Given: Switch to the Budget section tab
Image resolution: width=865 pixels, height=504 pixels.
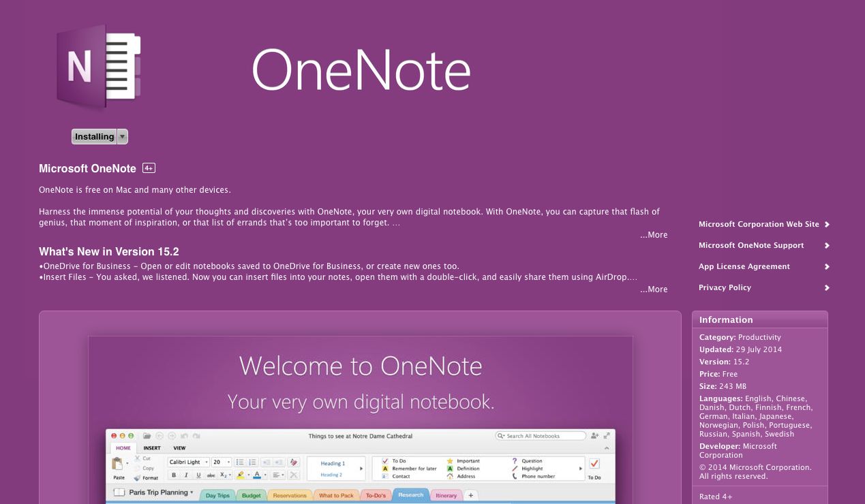Looking at the screenshot, I should (252, 495).
